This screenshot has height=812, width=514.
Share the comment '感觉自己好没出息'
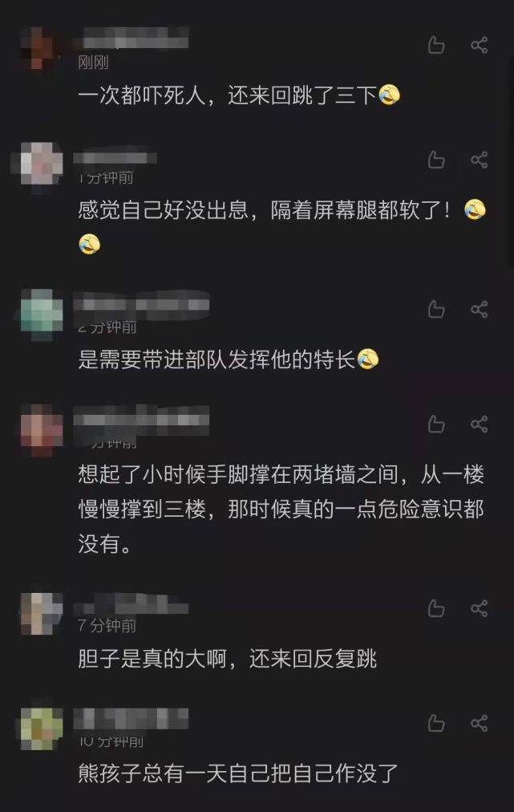pos(480,160)
